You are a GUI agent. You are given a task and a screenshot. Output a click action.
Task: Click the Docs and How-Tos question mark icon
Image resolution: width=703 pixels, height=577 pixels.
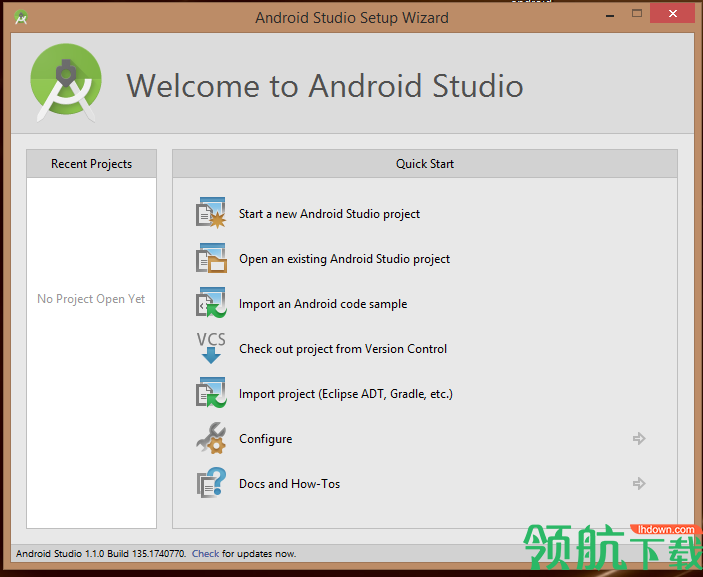click(211, 483)
